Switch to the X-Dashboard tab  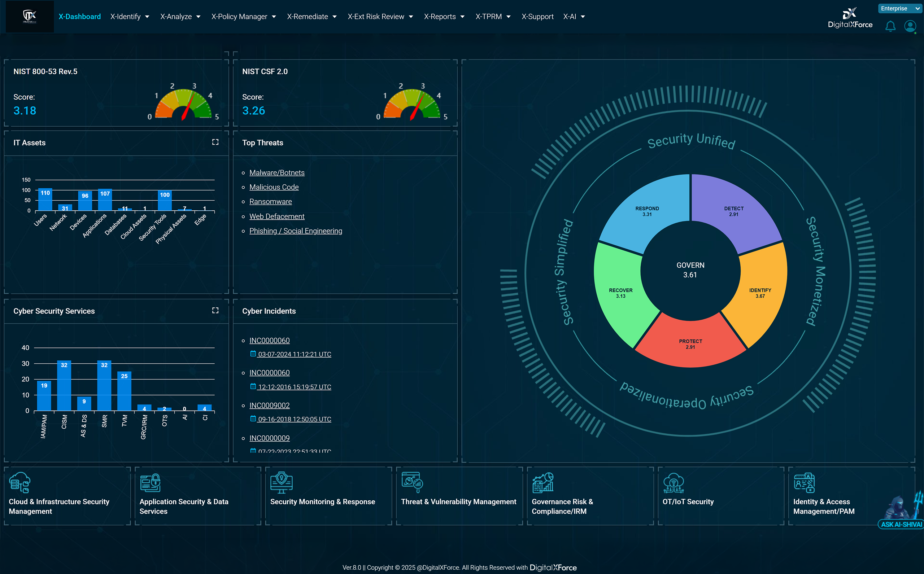pos(79,16)
